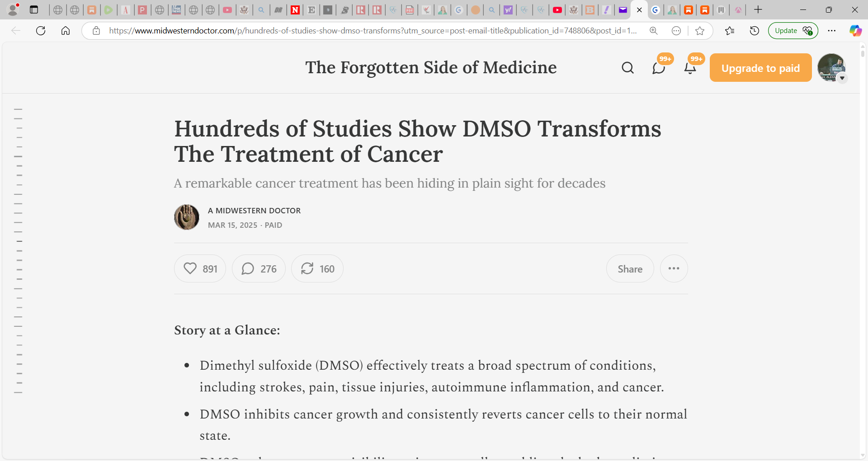Screen dimensions: 868x461
Task: Open the browsing history menu
Action: pyautogui.click(x=754, y=31)
